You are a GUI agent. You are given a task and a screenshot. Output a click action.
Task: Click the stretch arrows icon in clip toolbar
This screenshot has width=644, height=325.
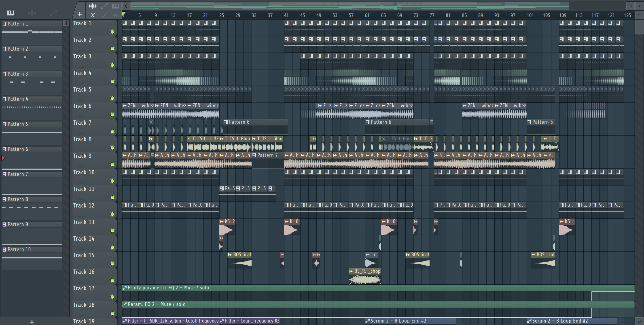(116, 15)
